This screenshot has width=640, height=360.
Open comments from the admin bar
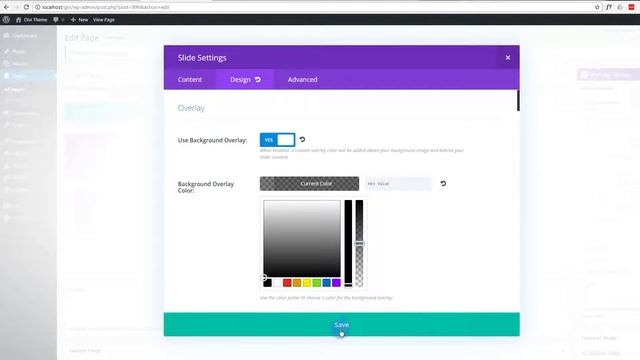pyautogui.click(x=58, y=20)
